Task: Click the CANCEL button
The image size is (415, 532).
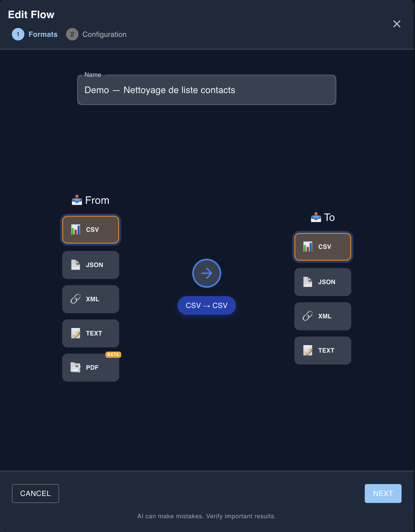Action: (x=35, y=493)
